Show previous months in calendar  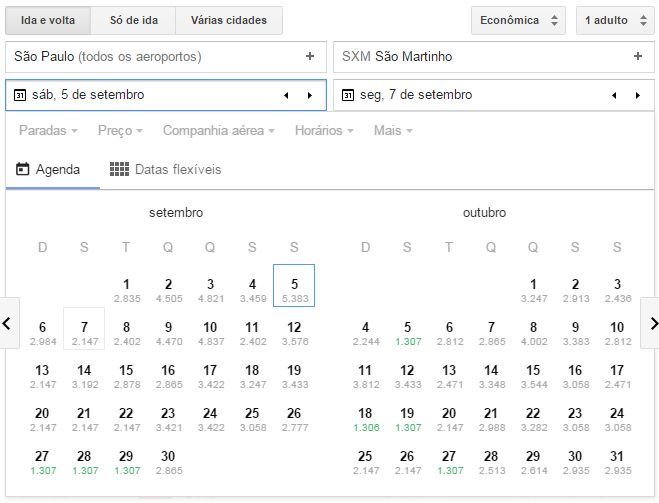(x=8, y=323)
